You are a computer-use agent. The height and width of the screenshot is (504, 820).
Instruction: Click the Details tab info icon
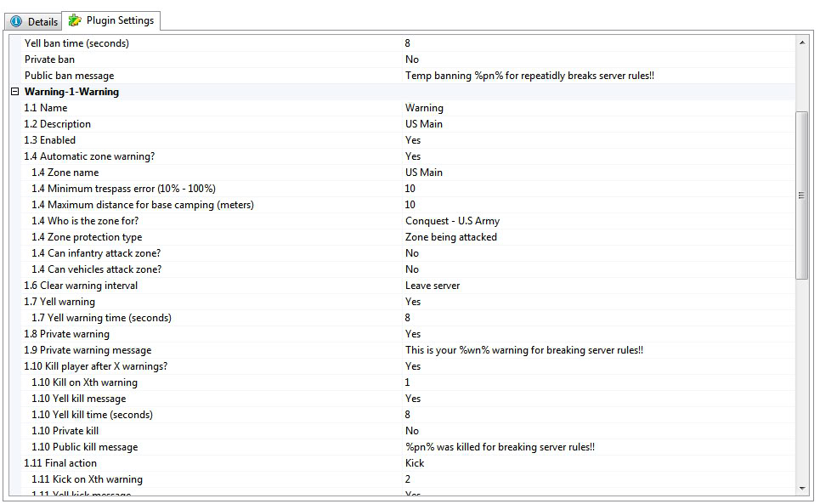coord(16,21)
